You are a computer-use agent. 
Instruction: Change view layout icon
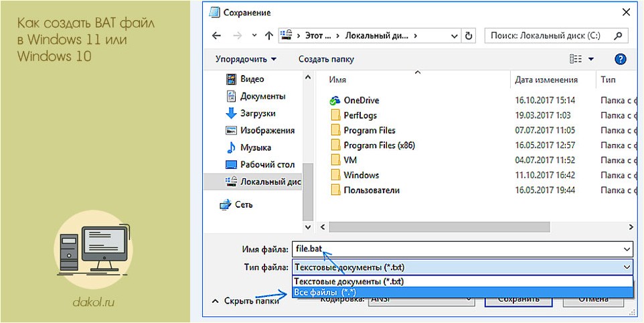tap(576, 59)
